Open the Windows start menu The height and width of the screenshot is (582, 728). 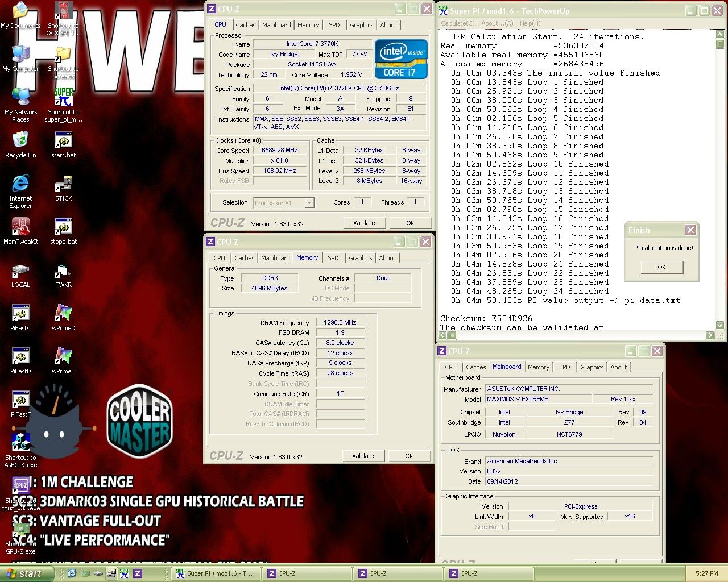point(26,573)
